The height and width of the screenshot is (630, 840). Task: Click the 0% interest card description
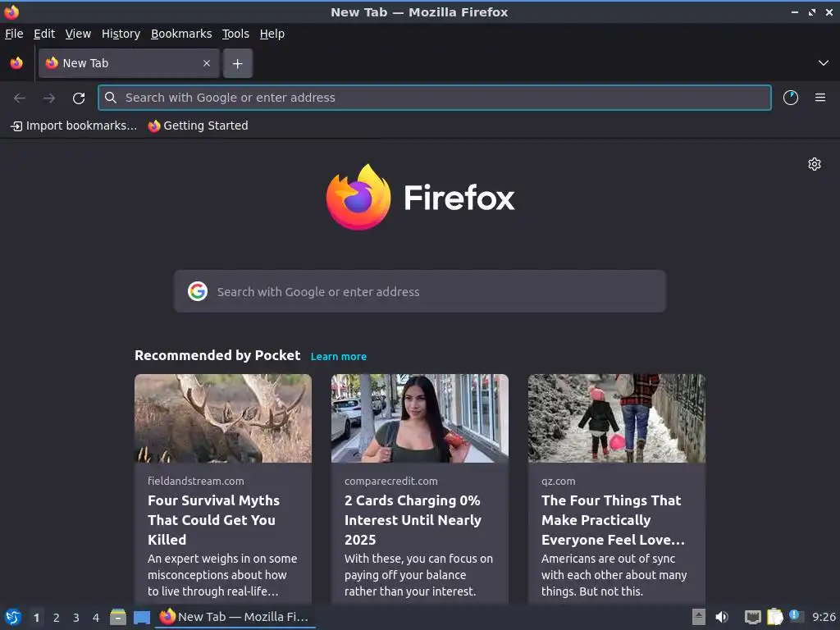coord(418,575)
